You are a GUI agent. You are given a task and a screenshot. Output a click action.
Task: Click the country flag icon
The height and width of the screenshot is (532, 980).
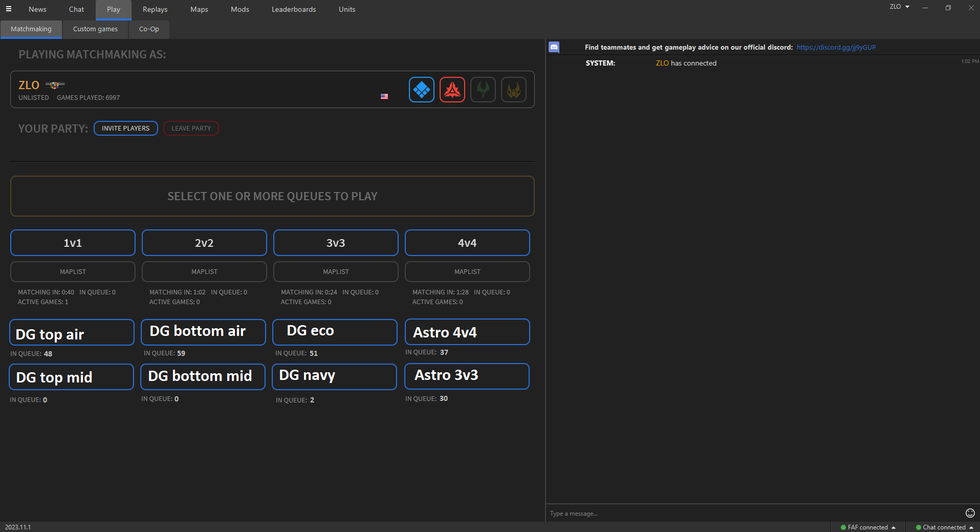click(x=384, y=96)
